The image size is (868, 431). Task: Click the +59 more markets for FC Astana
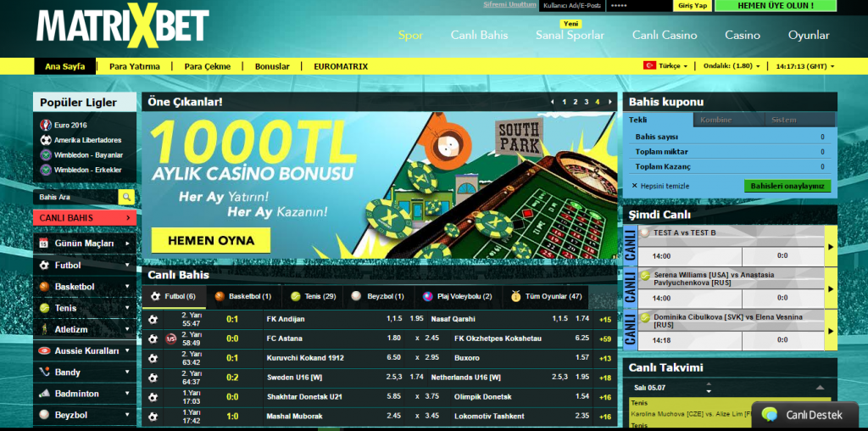click(604, 339)
